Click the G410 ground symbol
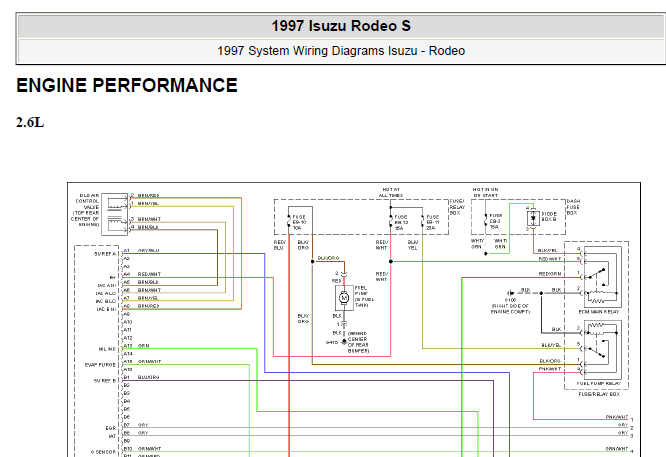This screenshot has width=666, height=457. coord(344,341)
